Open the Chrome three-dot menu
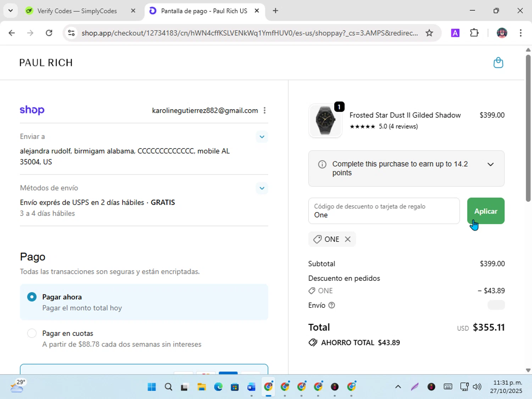 (521, 33)
